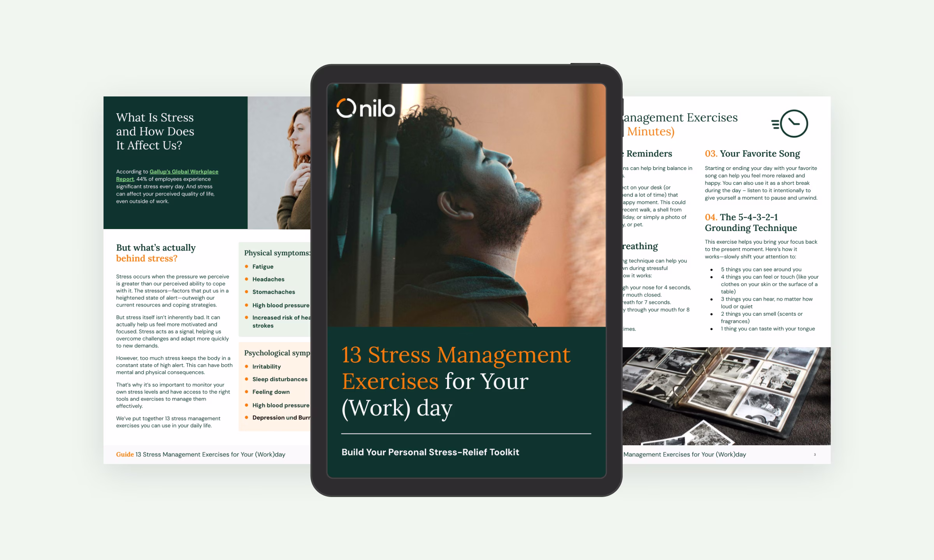Click 03. Your Favorite Song heading

coord(752,154)
